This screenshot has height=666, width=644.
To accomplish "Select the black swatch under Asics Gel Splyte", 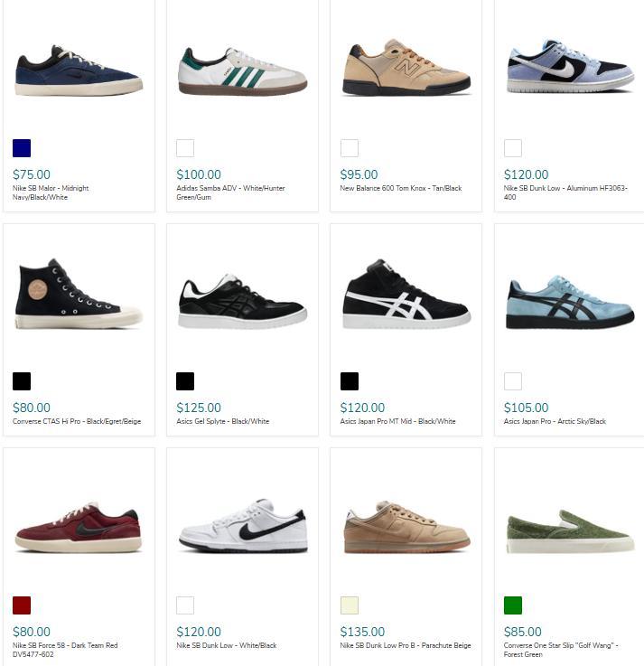I will [x=185, y=381].
